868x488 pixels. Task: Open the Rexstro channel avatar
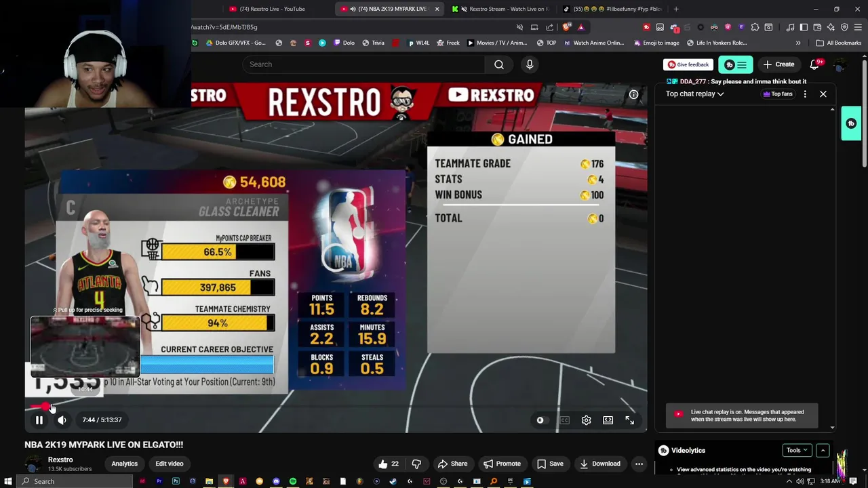coord(33,464)
